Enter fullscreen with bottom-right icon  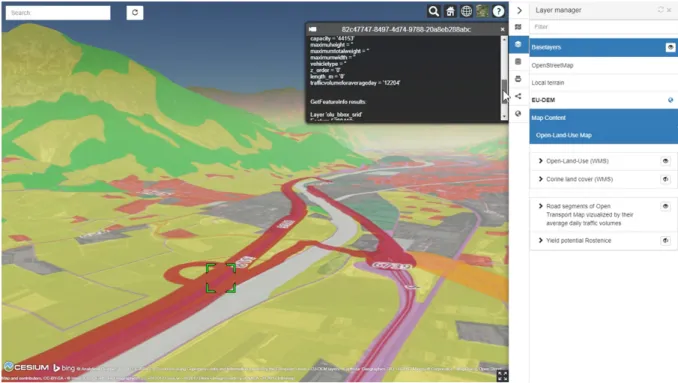[502, 376]
